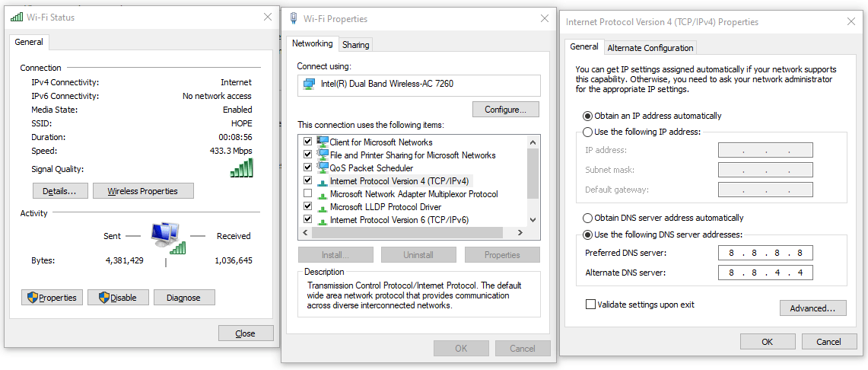The height and width of the screenshot is (370, 868).
Task: Uncheck Internet Protocol Version 6 (TCP/IPv6)
Action: 308,219
